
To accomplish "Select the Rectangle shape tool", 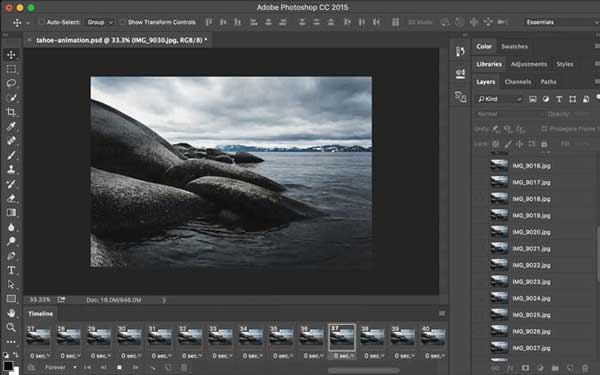I will coord(11,298).
